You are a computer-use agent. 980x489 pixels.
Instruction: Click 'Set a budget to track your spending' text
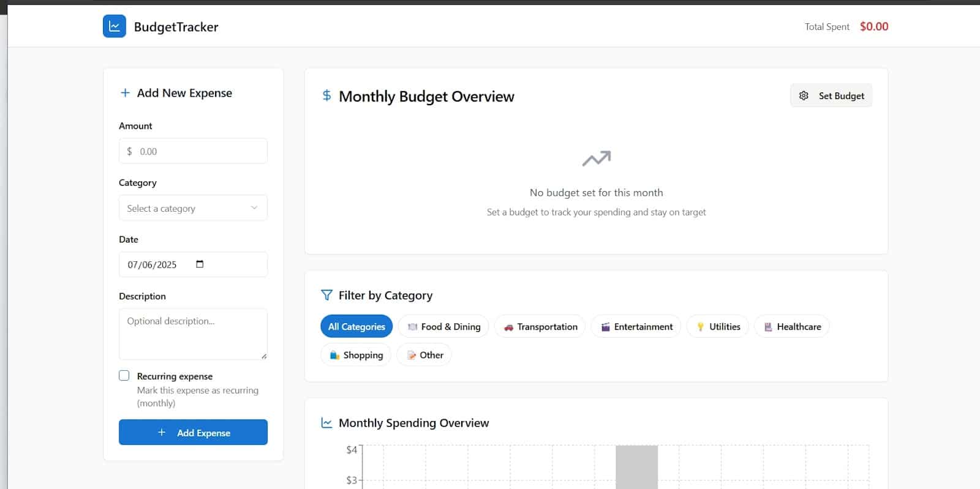coord(597,212)
